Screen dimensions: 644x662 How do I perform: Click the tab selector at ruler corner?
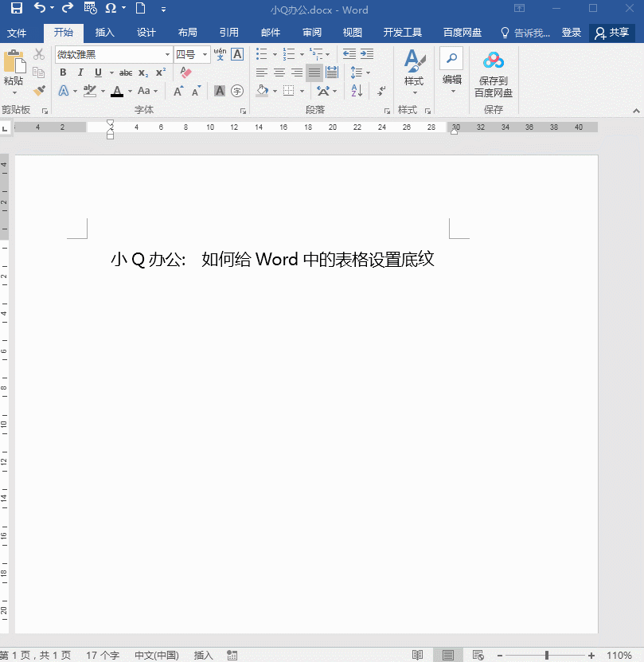pos(5,128)
